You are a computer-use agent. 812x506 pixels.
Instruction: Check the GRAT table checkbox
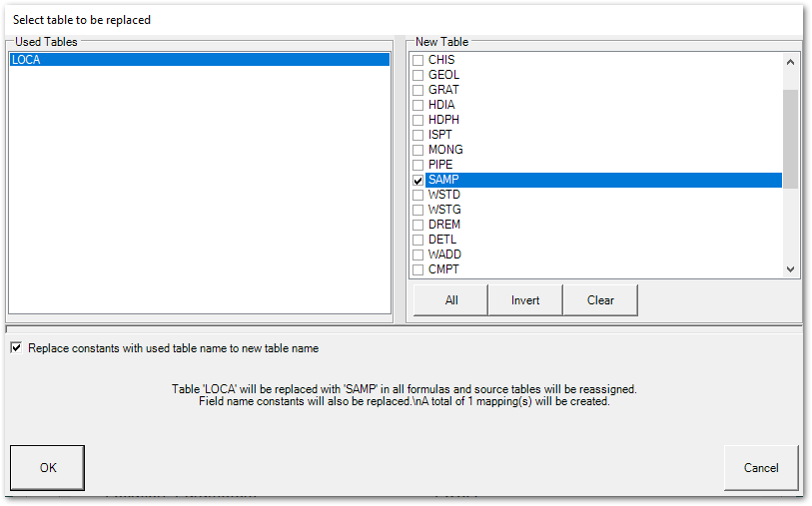pos(417,90)
